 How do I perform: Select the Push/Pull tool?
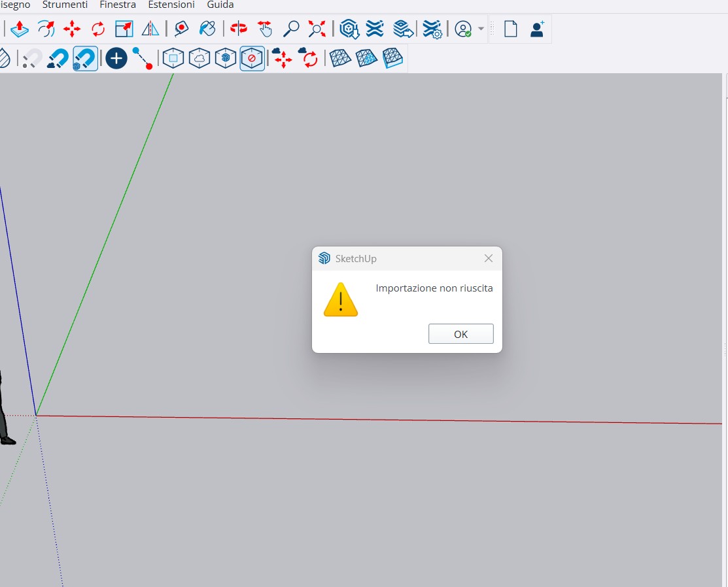click(x=20, y=29)
